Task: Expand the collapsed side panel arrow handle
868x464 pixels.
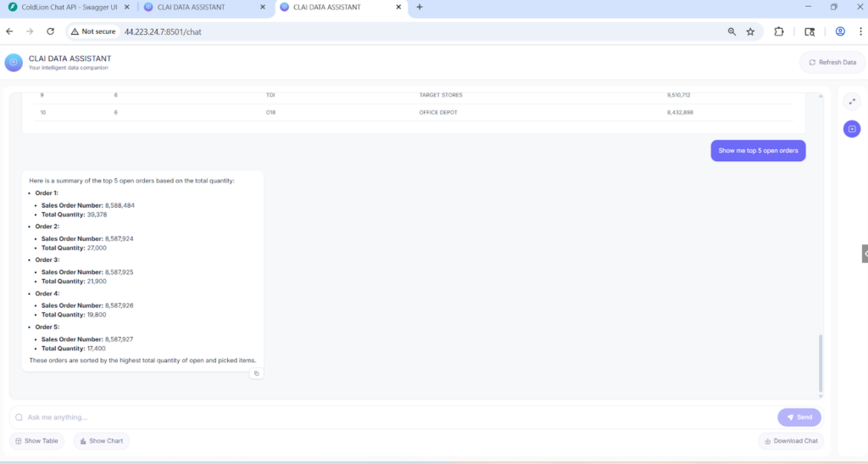Action: tap(864, 254)
